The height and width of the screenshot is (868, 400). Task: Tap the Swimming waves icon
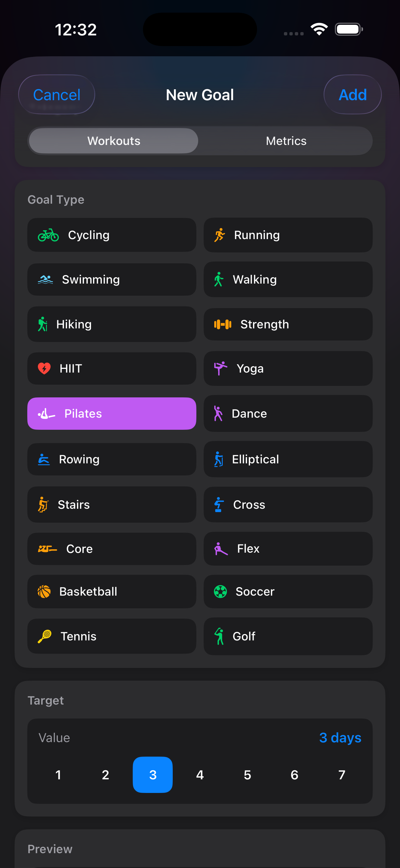coord(45,280)
